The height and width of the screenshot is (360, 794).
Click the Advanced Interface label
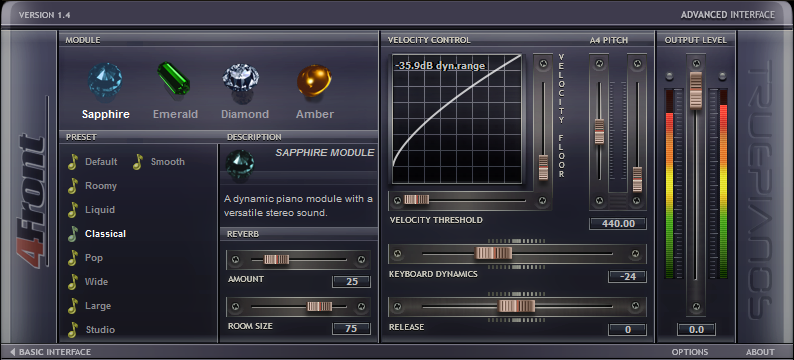(x=728, y=15)
